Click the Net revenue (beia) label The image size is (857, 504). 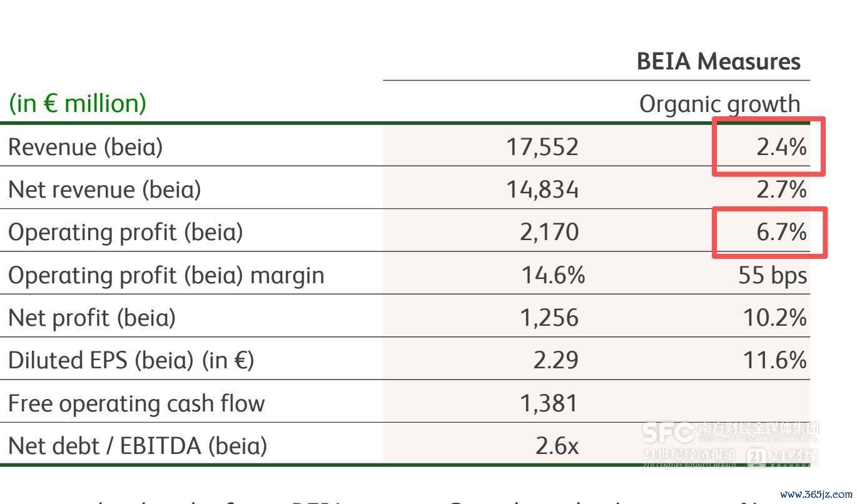104,189
